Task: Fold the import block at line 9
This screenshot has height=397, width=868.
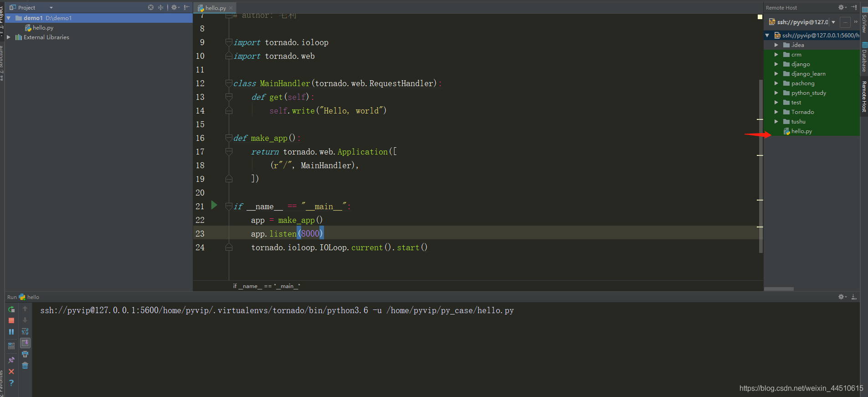Action: 229,42
